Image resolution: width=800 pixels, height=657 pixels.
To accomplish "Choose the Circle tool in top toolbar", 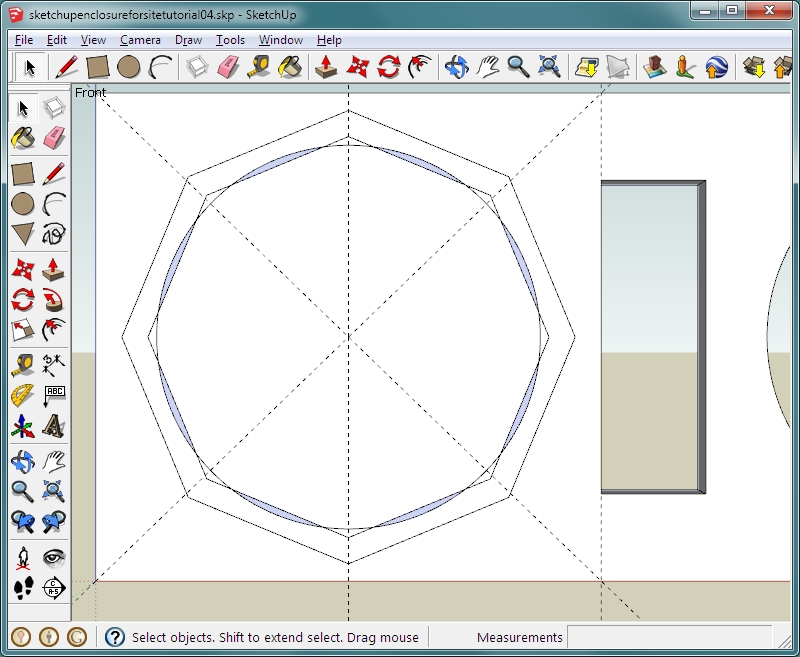I will [x=128, y=67].
